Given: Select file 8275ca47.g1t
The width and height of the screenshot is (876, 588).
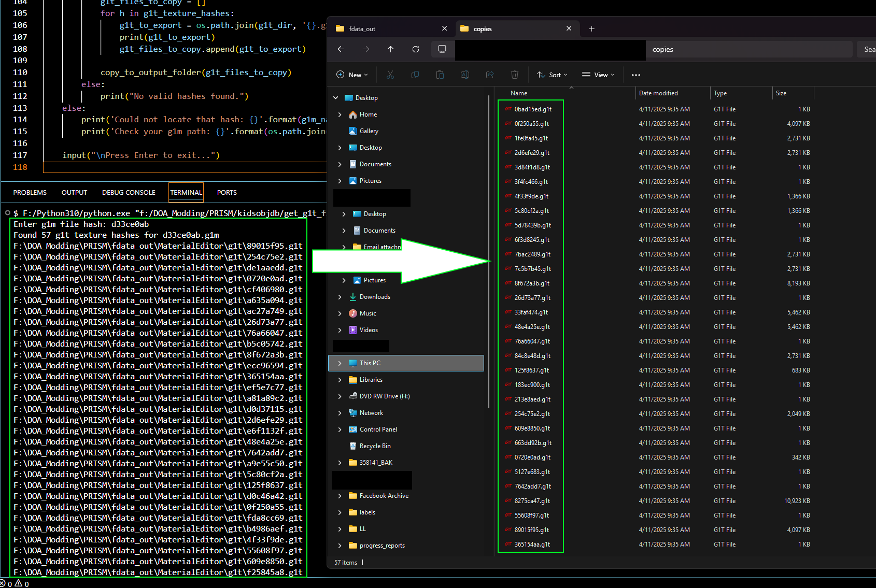Looking at the screenshot, I should (532, 501).
